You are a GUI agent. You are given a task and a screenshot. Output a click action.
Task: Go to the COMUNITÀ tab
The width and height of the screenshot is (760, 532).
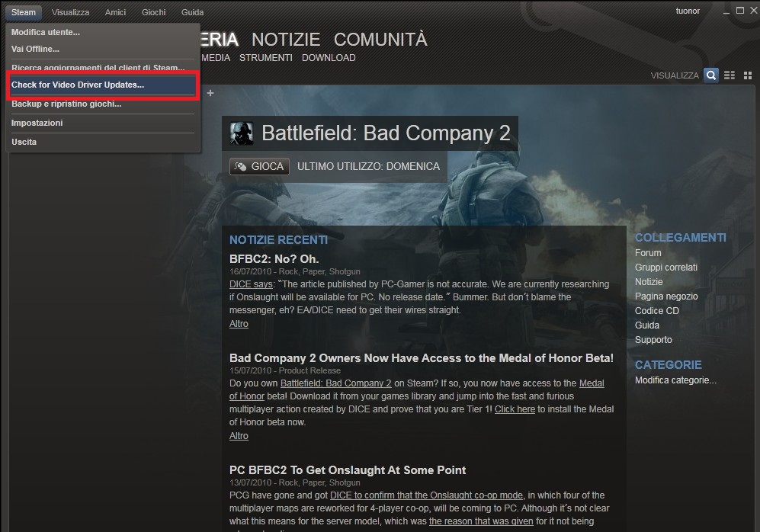(380, 39)
